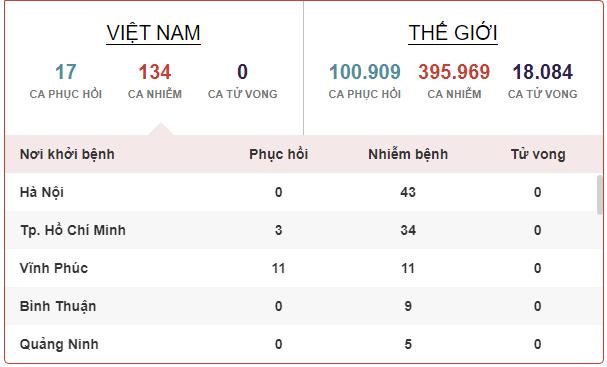This screenshot has width=607, height=367.
Task: Click Vietnam's 134 infected cases number
Action: (155, 72)
